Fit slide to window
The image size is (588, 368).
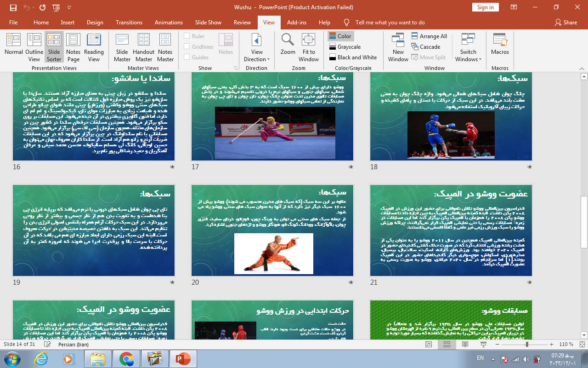coord(309,46)
